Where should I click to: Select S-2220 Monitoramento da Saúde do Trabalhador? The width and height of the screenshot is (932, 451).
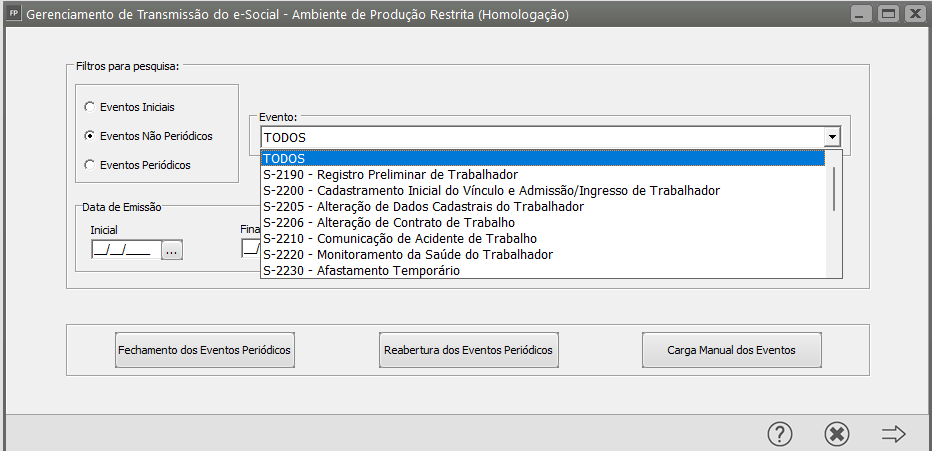[408, 254]
